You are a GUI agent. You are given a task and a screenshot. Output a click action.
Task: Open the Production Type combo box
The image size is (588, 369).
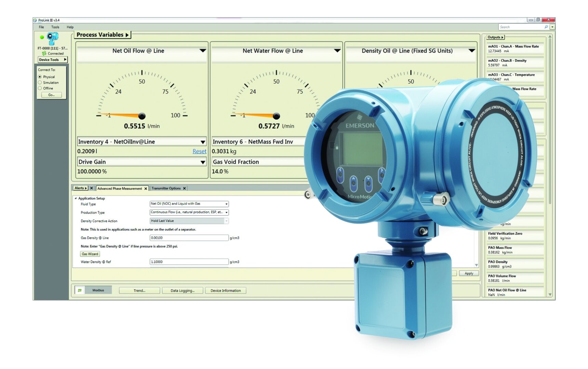(x=189, y=212)
